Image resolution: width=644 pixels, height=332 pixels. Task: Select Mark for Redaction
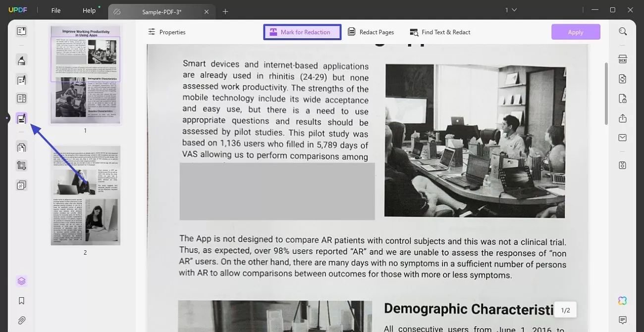coord(302,32)
